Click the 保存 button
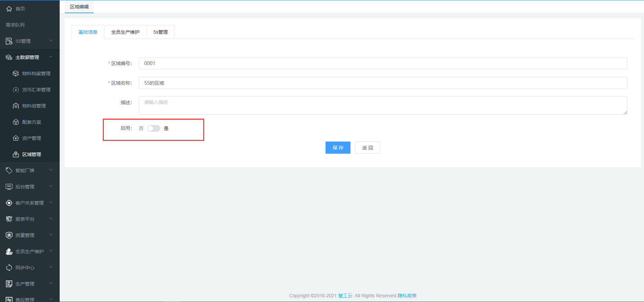This screenshot has width=644, height=302. click(338, 148)
